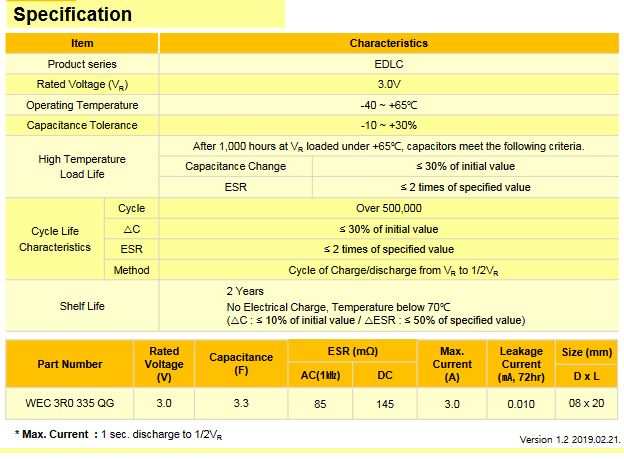Select the EDLC product series cell

(388, 64)
